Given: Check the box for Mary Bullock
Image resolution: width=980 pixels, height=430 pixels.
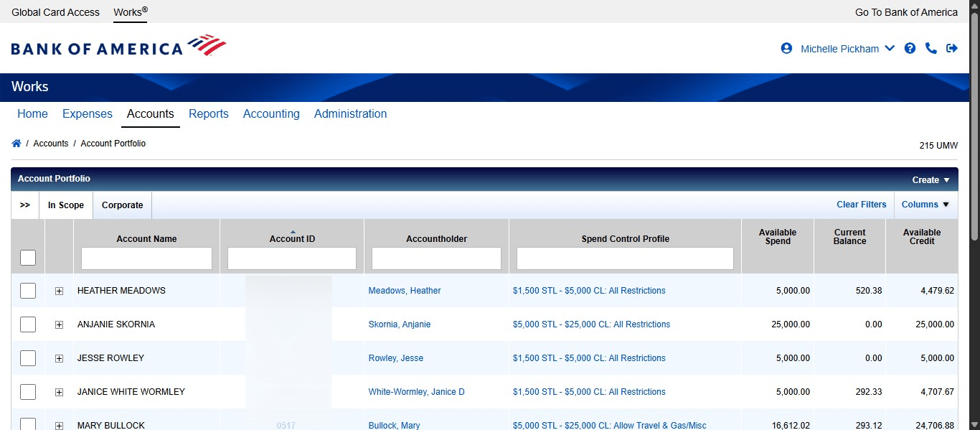Looking at the screenshot, I should (28, 424).
